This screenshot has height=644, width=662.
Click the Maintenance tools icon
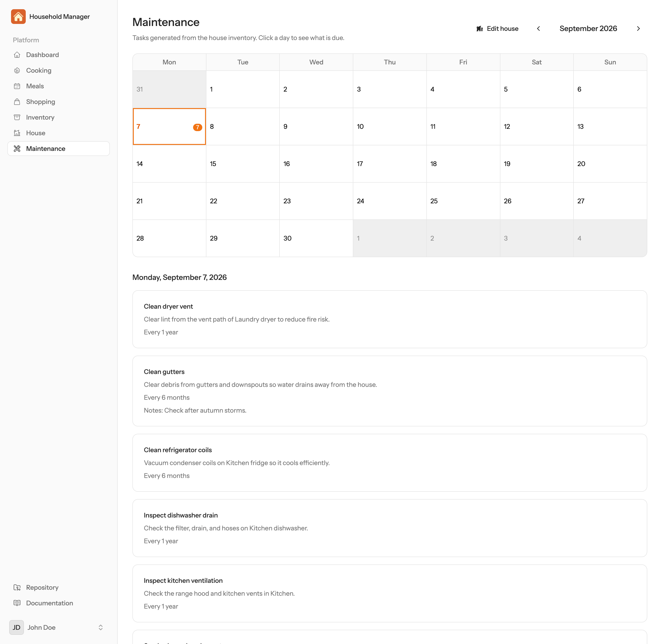coord(17,149)
